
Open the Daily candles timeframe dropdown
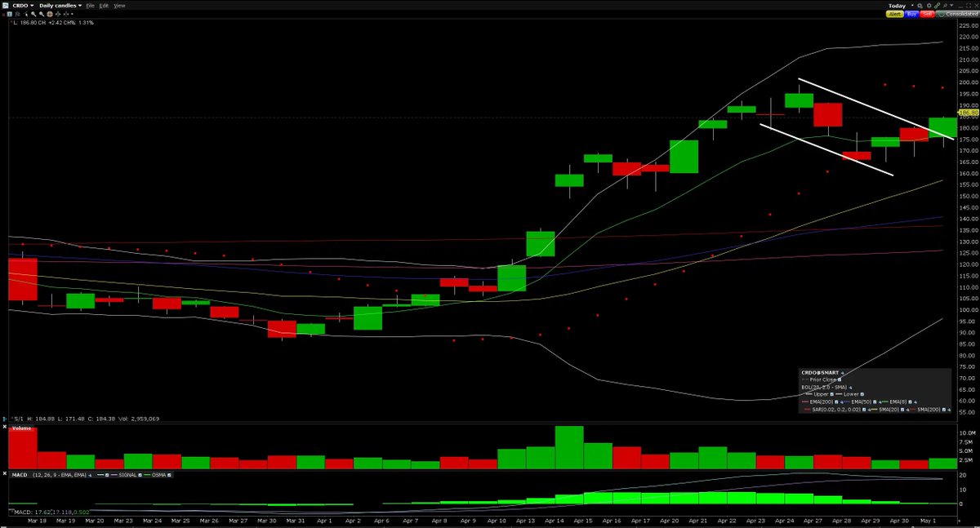(x=60, y=6)
